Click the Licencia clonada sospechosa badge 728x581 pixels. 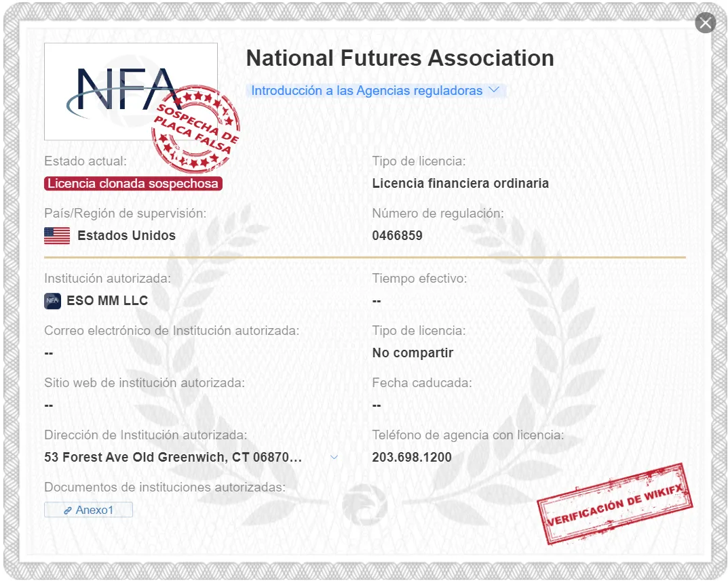133,183
